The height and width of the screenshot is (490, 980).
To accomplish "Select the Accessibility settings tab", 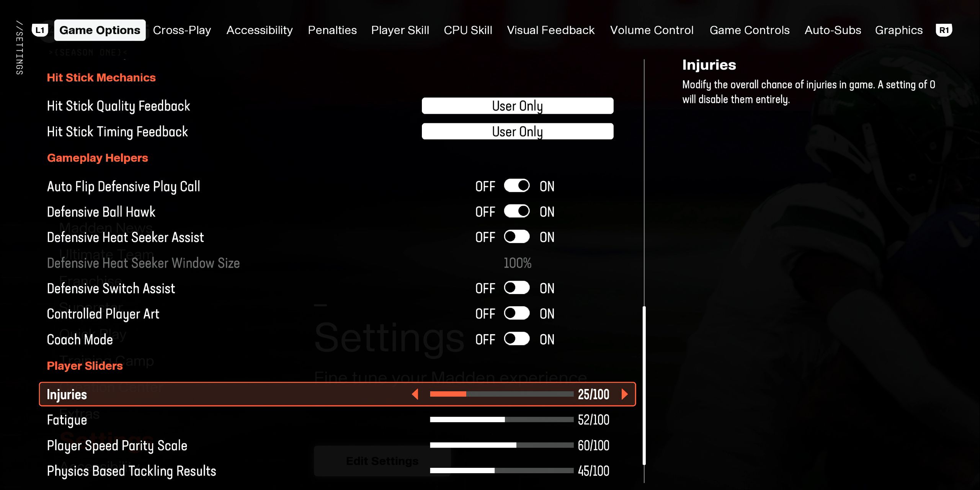I will click(x=260, y=29).
